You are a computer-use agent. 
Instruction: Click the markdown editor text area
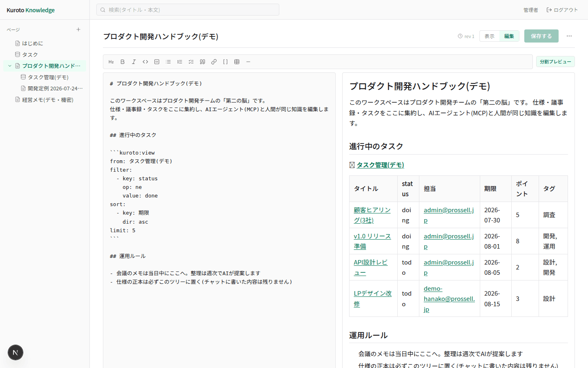pyautogui.click(x=219, y=221)
